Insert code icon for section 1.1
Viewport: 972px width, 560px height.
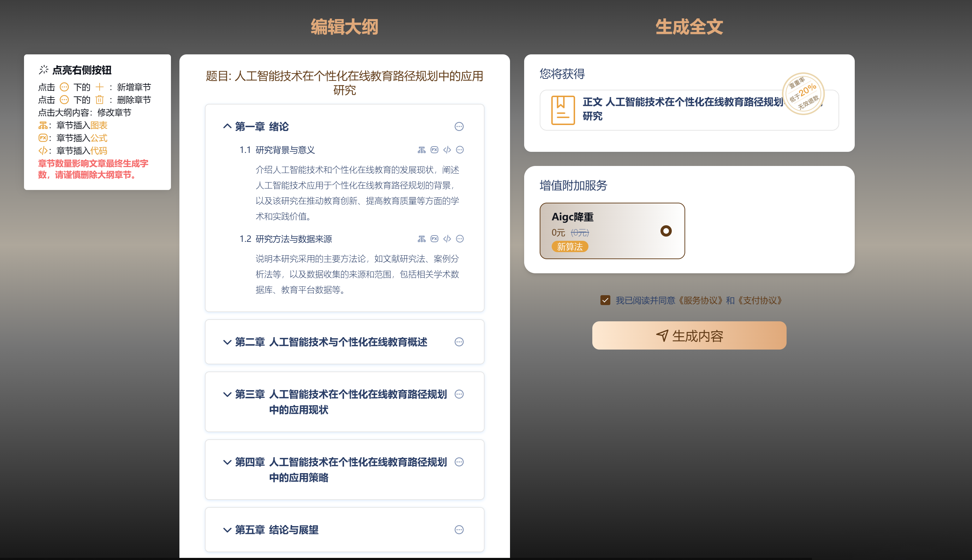coord(447,150)
